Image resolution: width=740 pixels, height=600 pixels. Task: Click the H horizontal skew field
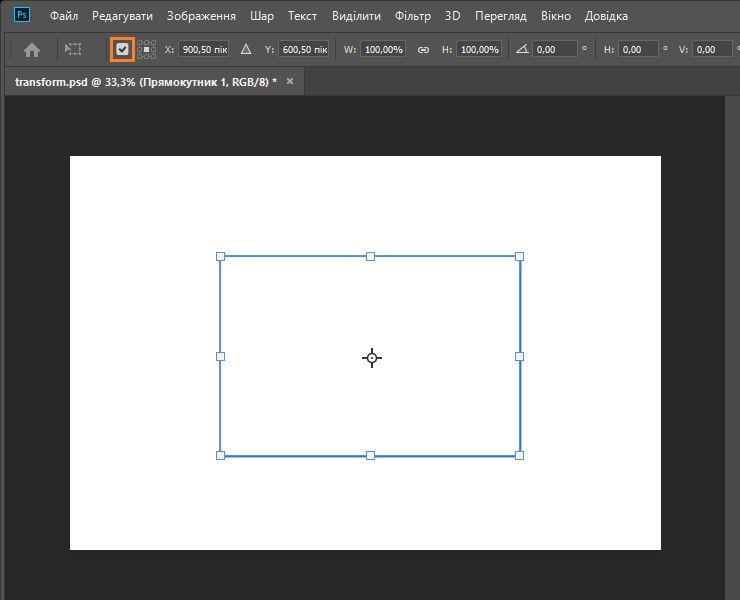tap(638, 49)
